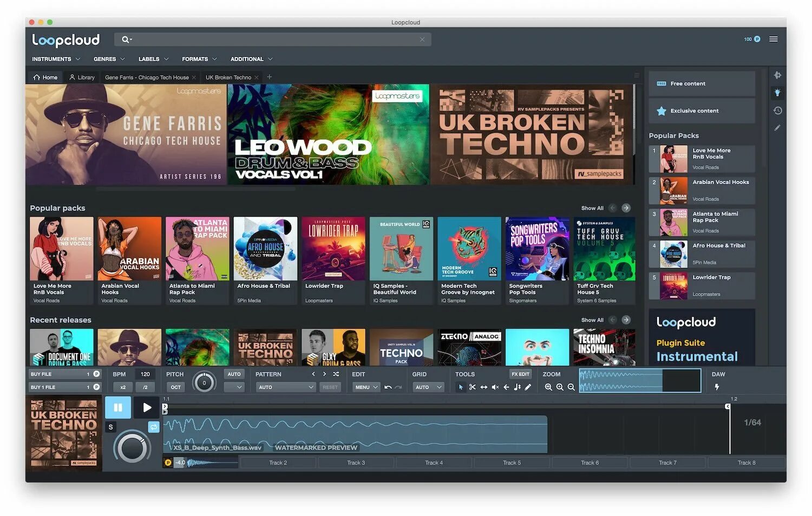Screen dimensions: 812x516
Task: Open the sparkle suggestions icon in right sidebar
Action: click(x=777, y=75)
